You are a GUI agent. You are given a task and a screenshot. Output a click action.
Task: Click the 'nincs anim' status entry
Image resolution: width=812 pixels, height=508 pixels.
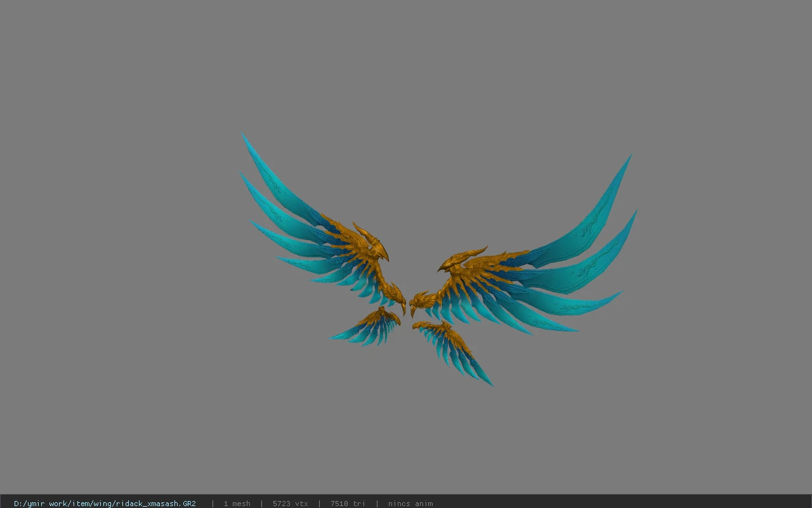point(410,504)
